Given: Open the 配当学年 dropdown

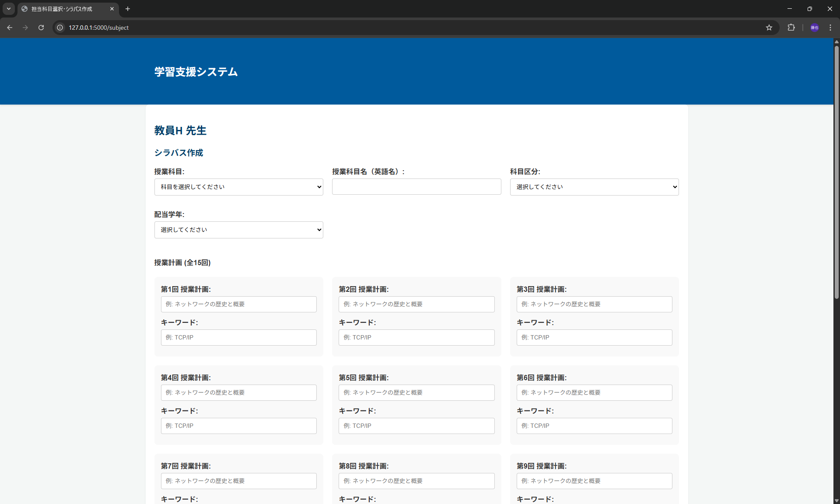Looking at the screenshot, I should (238, 230).
